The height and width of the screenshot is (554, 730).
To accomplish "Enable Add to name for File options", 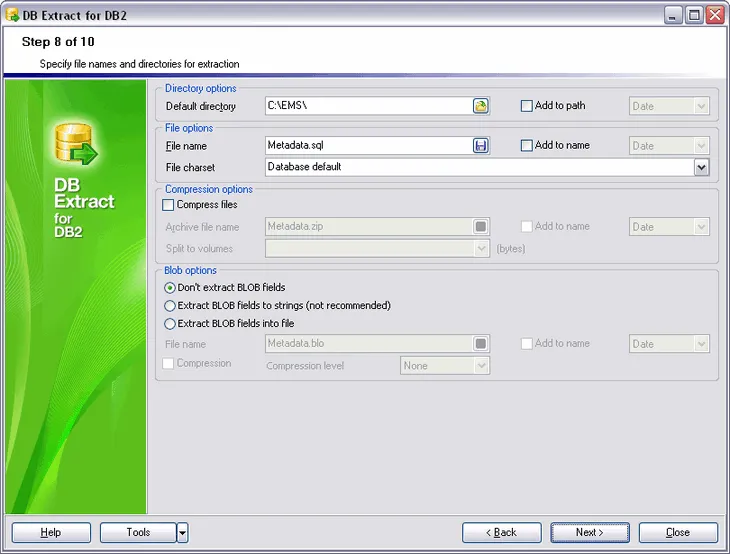I will [526, 146].
